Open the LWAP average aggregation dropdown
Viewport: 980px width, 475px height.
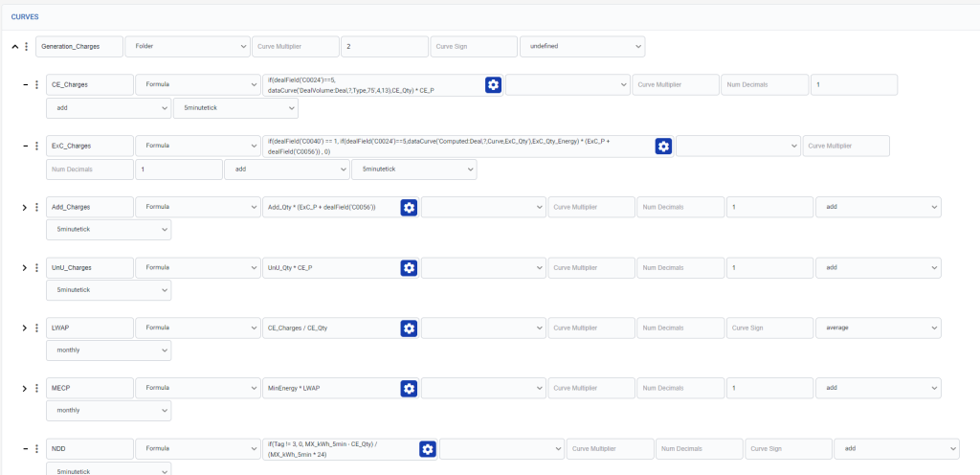(879, 328)
